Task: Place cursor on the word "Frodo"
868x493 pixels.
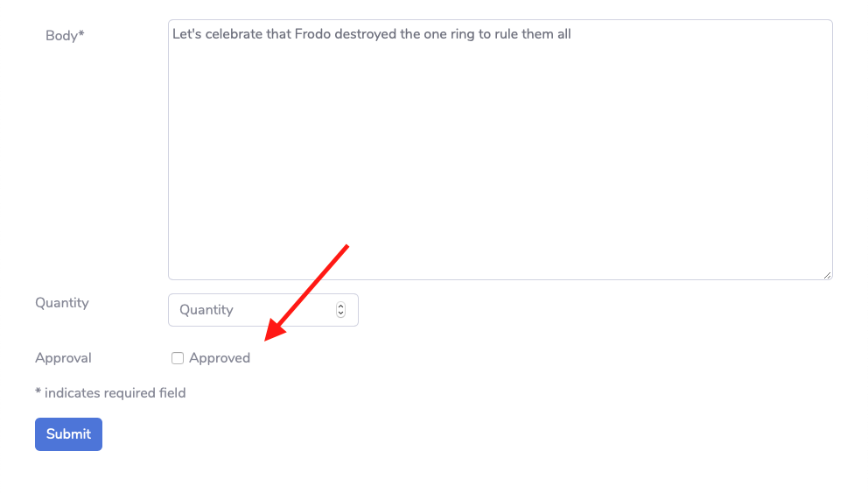Action: coord(312,35)
